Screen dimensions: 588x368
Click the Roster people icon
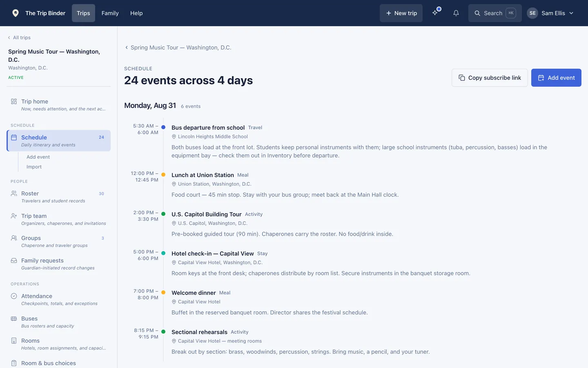[14, 193]
